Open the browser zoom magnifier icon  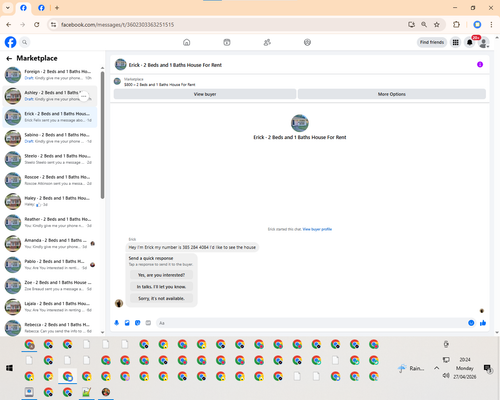click(x=424, y=25)
